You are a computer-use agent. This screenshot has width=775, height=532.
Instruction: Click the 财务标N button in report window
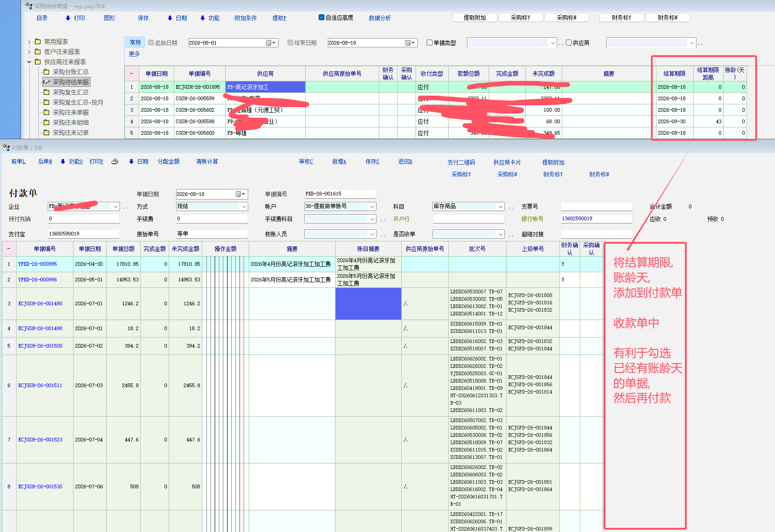point(667,17)
